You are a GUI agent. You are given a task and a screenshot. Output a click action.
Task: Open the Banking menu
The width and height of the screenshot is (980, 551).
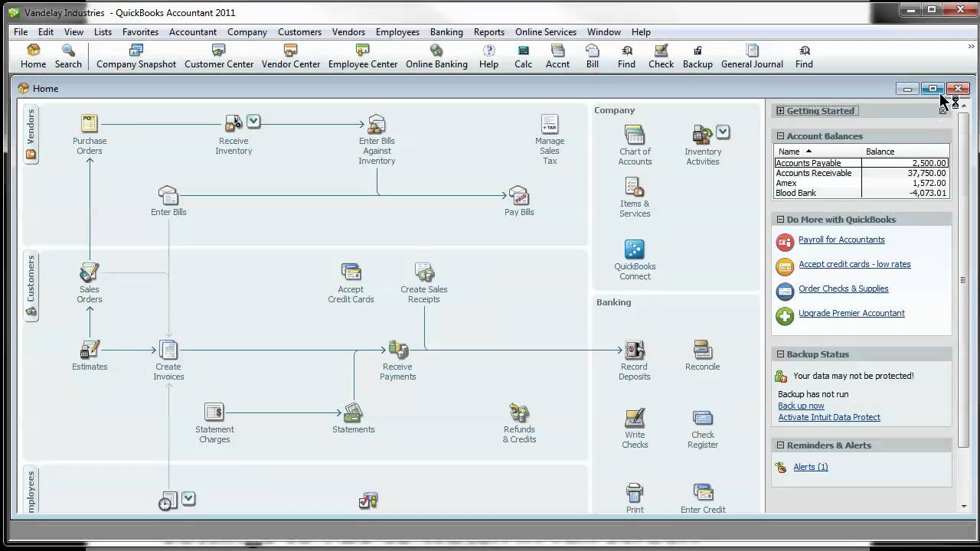(x=446, y=32)
